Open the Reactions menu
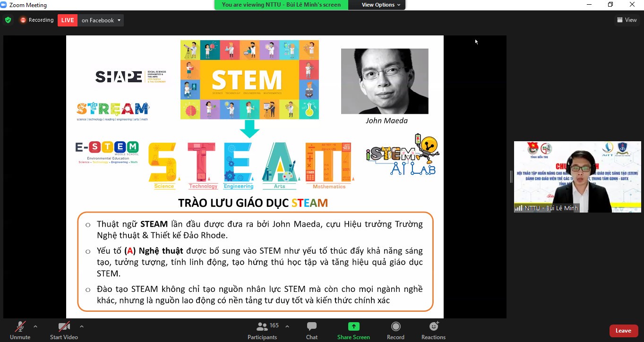 point(433,330)
